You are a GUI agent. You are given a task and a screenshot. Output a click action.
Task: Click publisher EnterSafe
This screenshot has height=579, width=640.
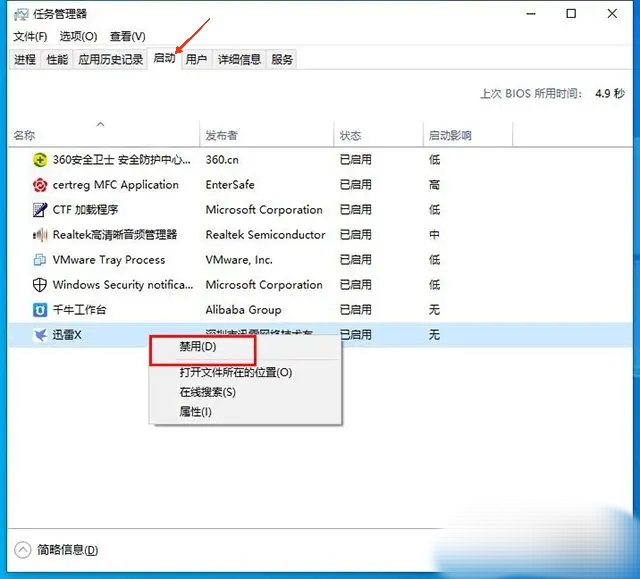pyautogui.click(x=230, y=185)
